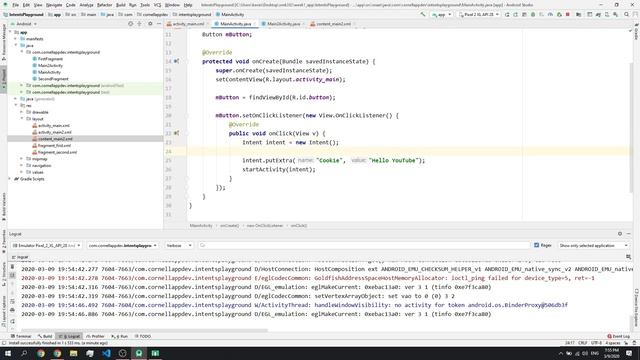Expand the manifests folder
This screenshot has height=360, width=640.
coord(16,39)
